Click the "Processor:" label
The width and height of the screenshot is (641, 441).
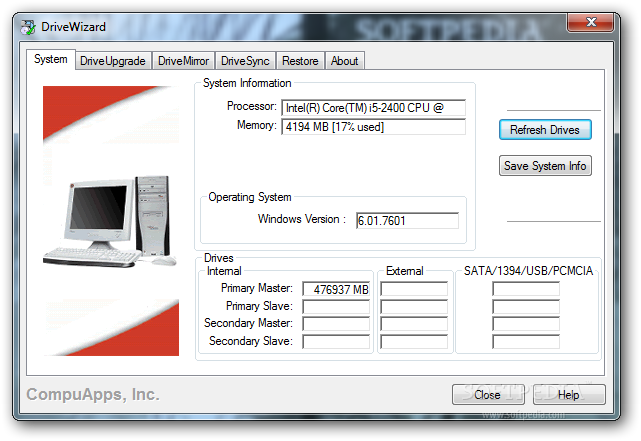(x=252, y=106)
